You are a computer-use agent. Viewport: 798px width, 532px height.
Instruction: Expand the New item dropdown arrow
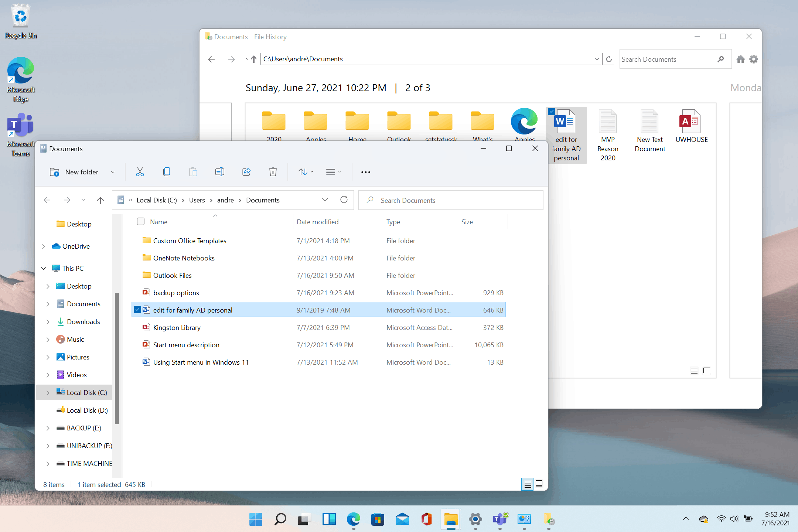pos(113,172)
